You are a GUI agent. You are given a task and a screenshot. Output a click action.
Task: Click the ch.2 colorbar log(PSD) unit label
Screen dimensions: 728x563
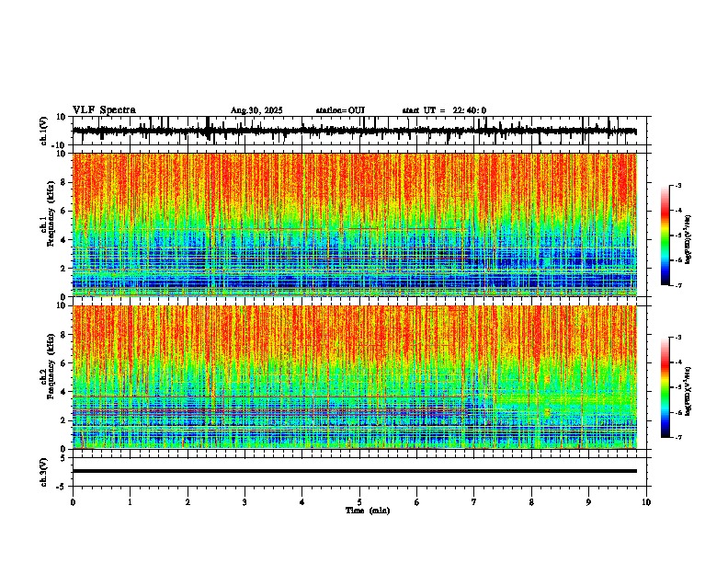(x=688, y=391)
